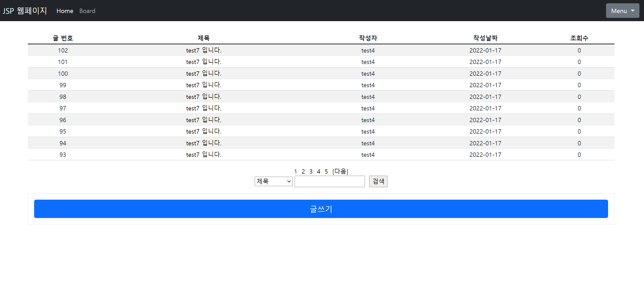Open the post title in row 96

tap(203, 120)
